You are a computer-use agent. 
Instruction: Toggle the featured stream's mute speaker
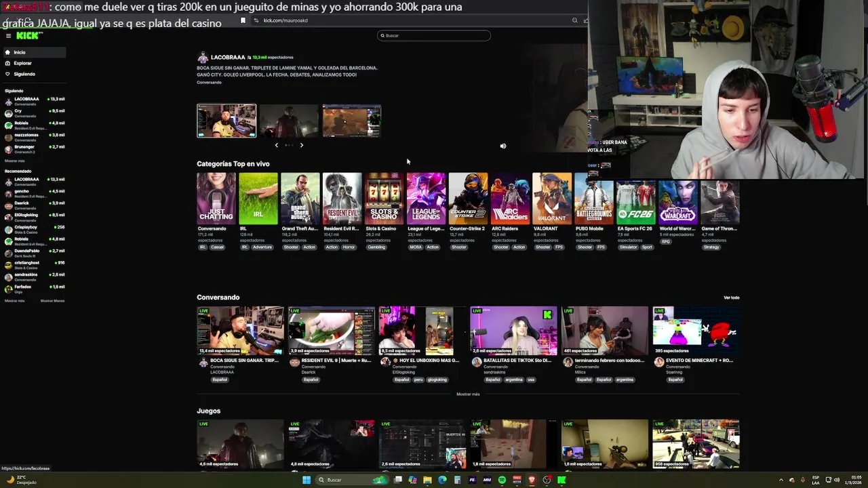(502, 146)
